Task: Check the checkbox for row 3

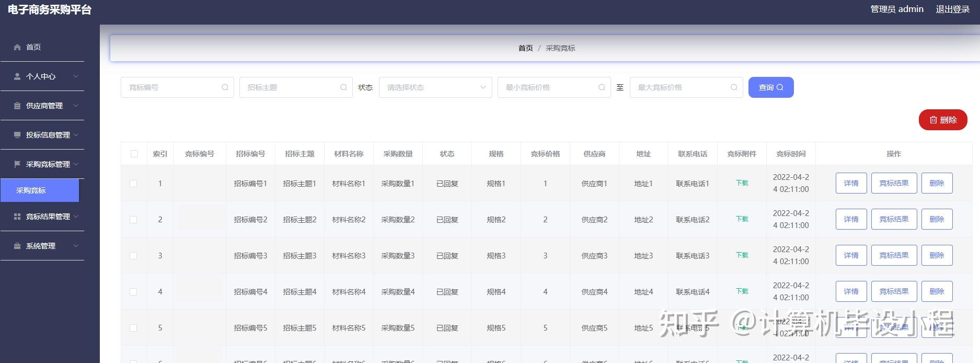Action: [133, 256]
